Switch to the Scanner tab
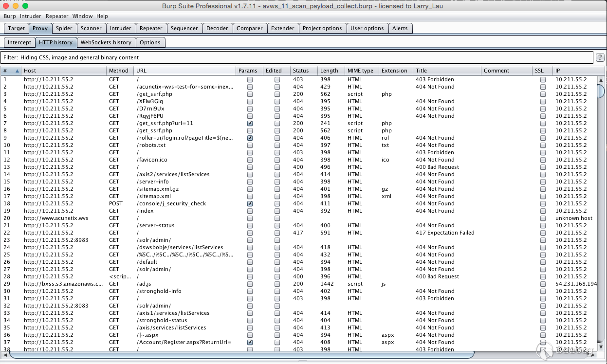Image resolution: width=607 pixels, height=364 pixels. click(91, 28)
